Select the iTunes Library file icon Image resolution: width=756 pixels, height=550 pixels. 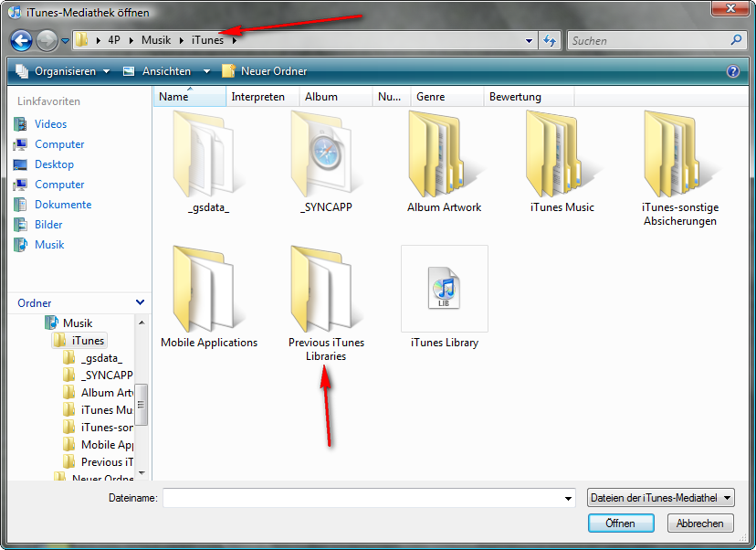(x=444, y=289)
